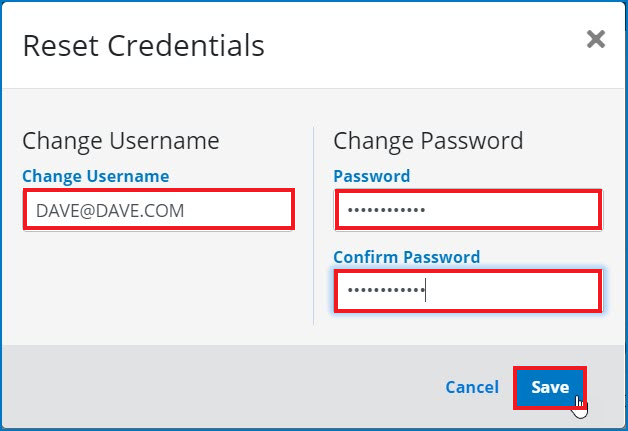Click the Reset Credentials dialog title
Viewport: 628px width, 431px height.
point(143,45)
